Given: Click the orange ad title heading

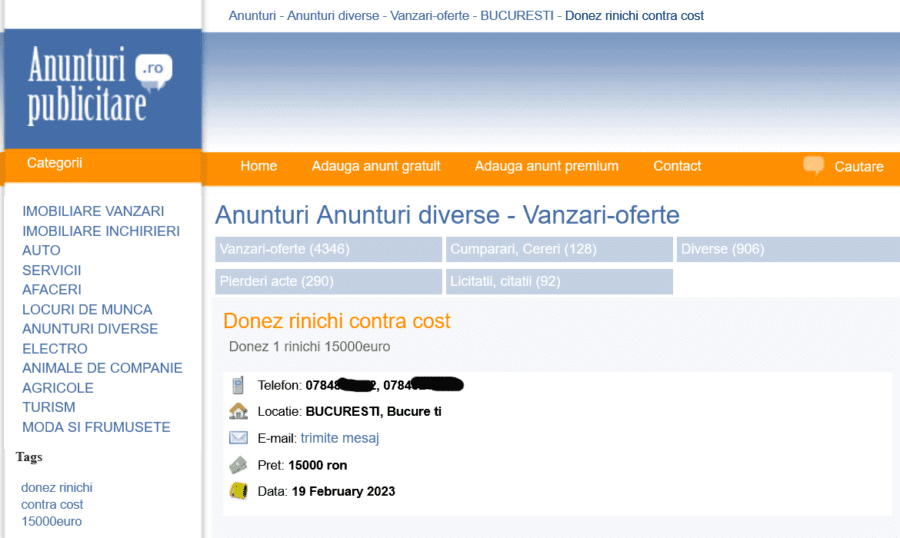Looking at the screenshot, I should coord(337,321).
